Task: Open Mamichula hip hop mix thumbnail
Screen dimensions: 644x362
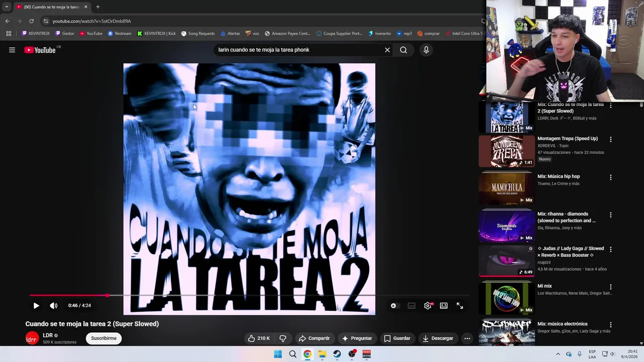Action: coord(506,188)
